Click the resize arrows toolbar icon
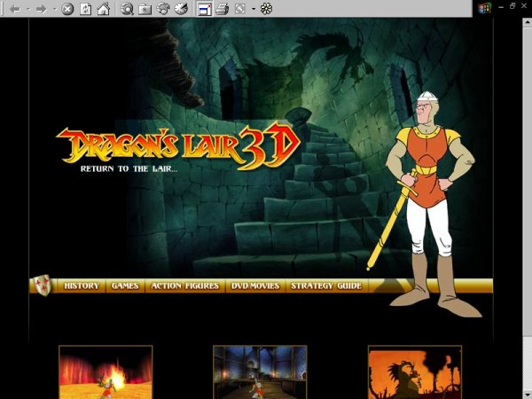The image size is (532, 399). tap(240, 9)
